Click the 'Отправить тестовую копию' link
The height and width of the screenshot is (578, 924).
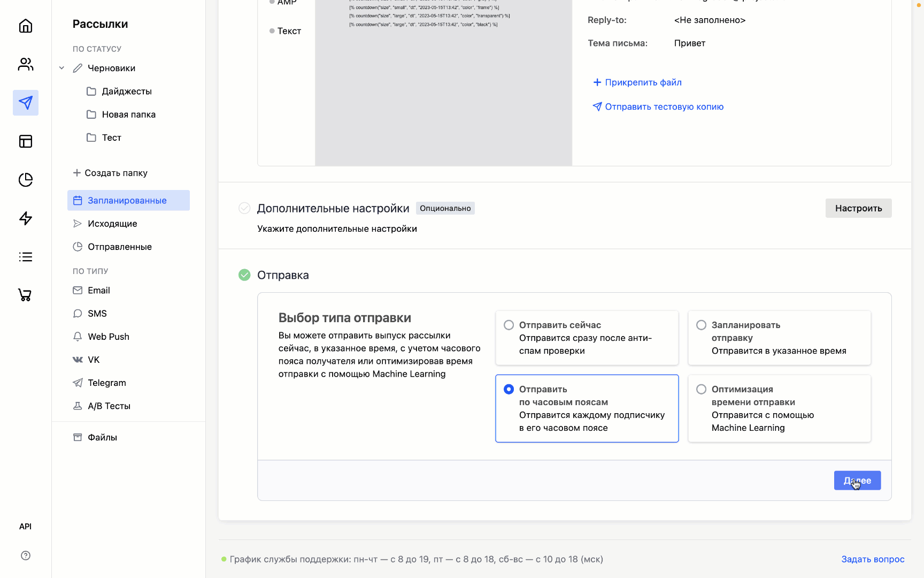point(664,107)
